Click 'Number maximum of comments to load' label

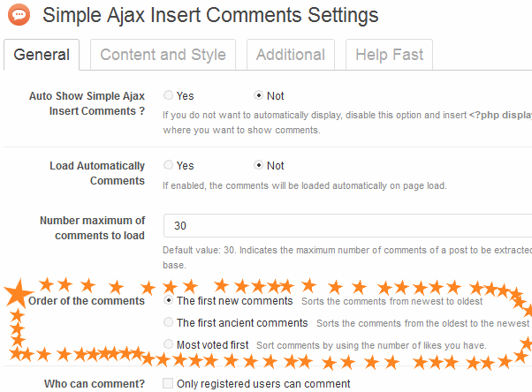coord(92,228)
